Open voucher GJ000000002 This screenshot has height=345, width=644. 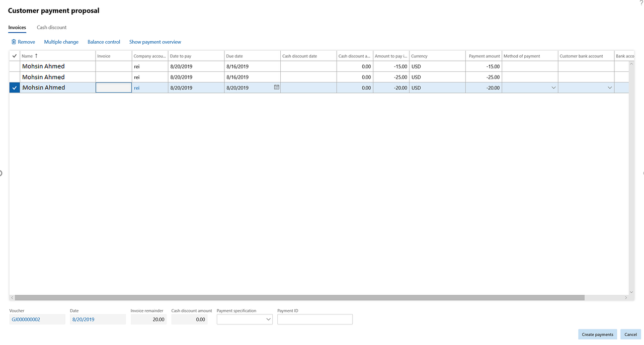[26, 319]
